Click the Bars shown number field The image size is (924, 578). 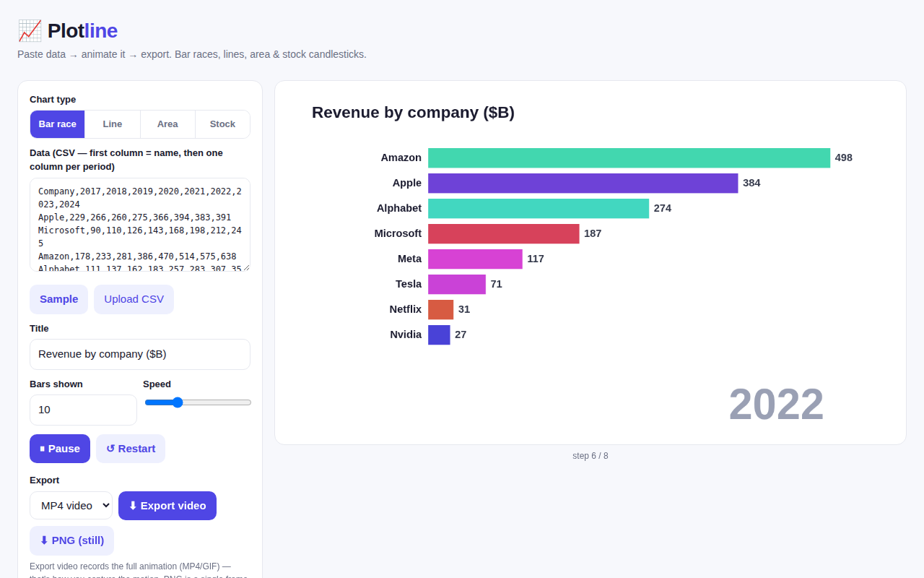[x=83, y=410]
